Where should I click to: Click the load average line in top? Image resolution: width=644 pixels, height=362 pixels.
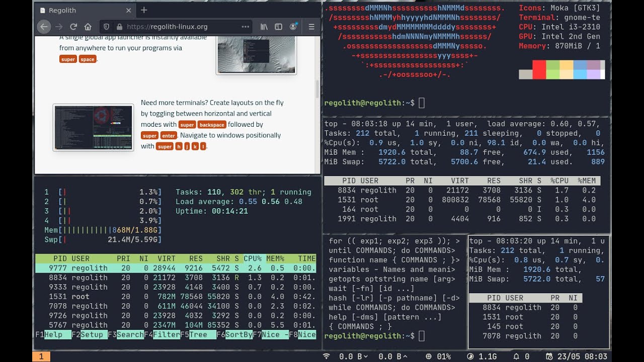[x=463, y=124]
